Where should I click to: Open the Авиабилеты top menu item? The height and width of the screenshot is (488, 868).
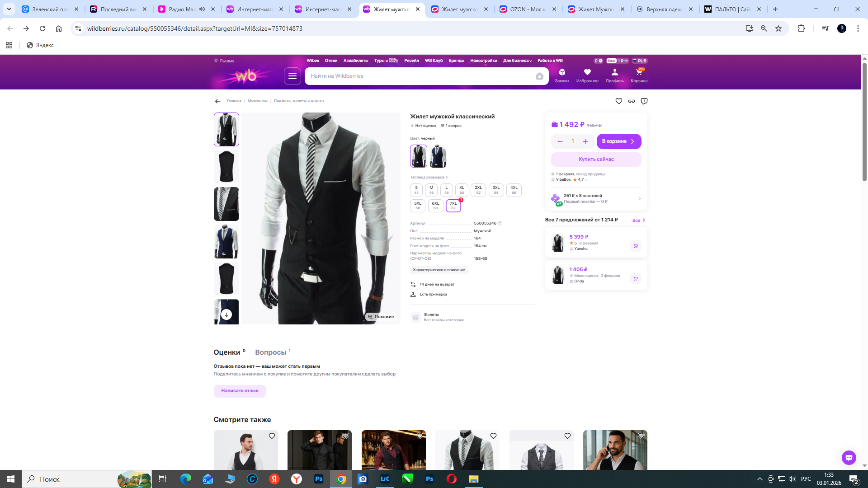click(355, 61)
